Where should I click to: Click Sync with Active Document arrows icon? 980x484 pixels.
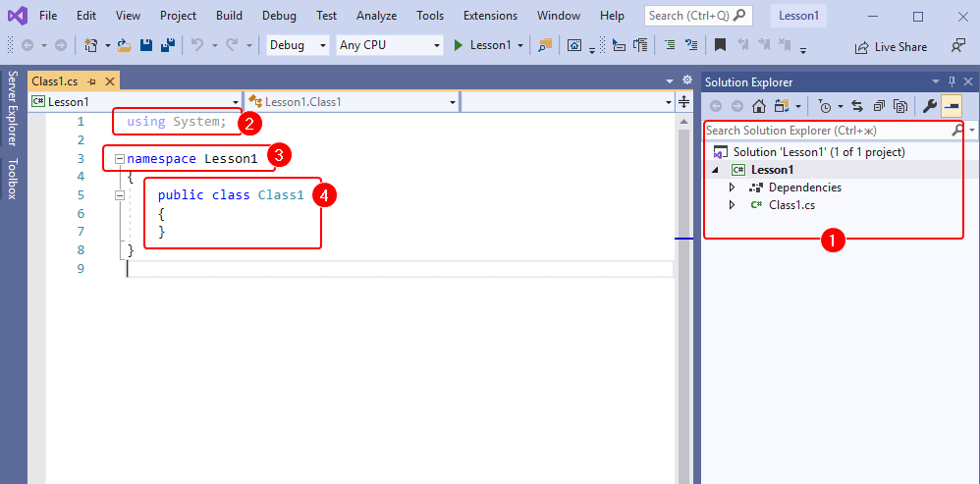tap(857, 106)
